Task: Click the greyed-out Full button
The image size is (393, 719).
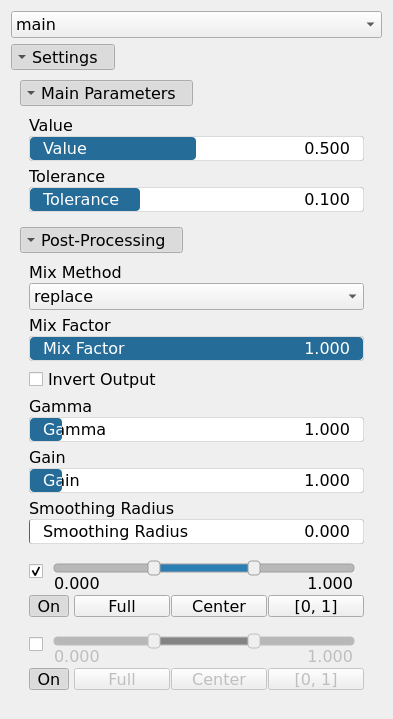Action: click(122, 679)
